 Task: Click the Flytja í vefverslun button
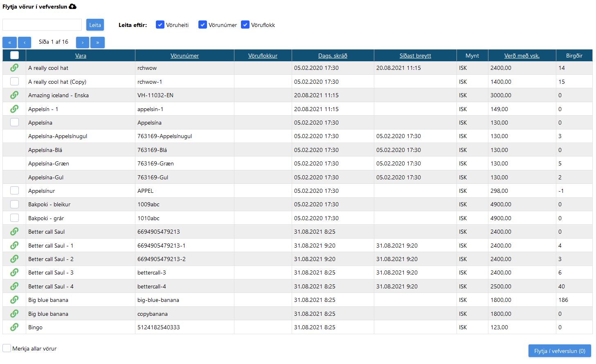(560, 351)
